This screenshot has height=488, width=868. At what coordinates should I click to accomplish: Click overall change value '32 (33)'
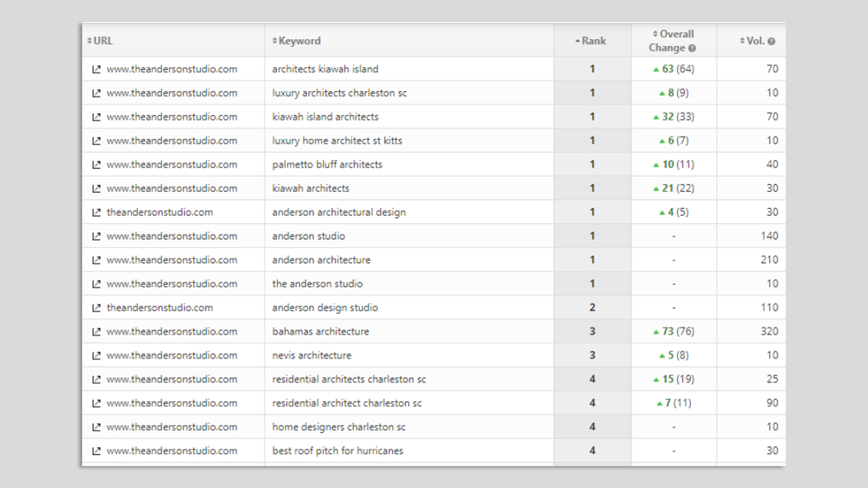click(674, 117)
